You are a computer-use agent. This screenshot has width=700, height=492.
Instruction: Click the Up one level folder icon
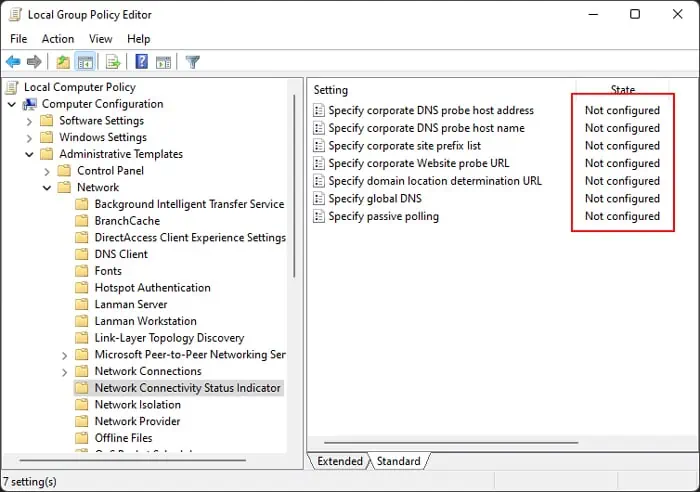(x=62, y=62)
